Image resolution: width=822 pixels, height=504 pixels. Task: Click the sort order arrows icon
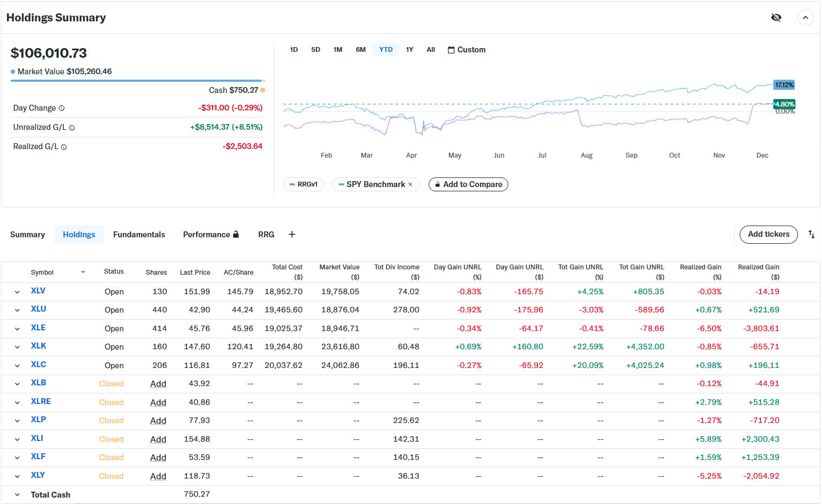[x=811, y=235]
